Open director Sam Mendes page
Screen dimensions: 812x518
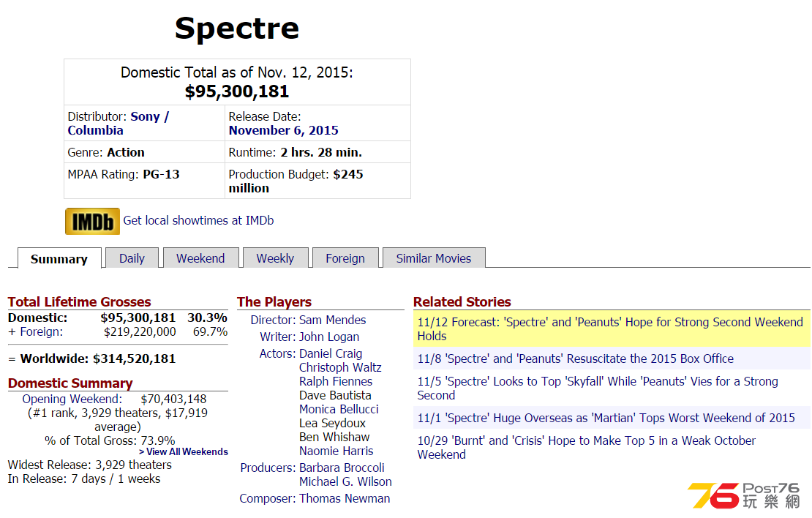tap(332, 320)
